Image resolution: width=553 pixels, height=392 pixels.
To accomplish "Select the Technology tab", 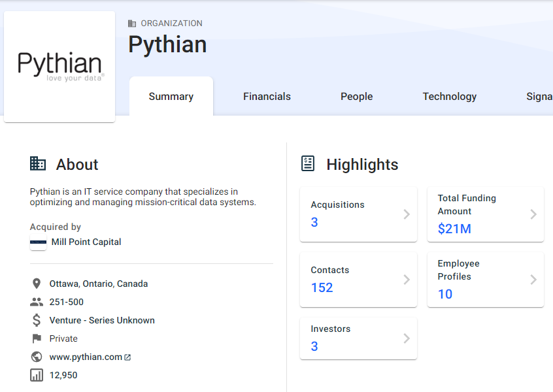I will point(450,97).
